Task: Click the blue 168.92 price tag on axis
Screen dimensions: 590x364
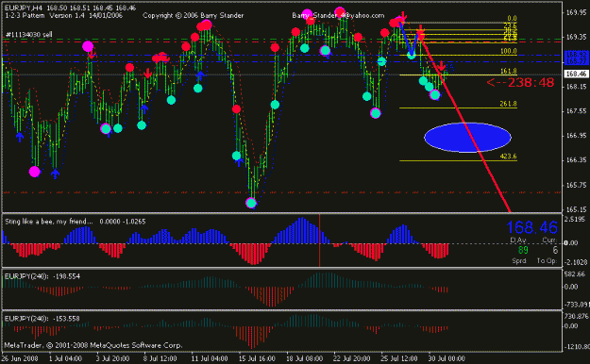Action: [x=576, y=55]
